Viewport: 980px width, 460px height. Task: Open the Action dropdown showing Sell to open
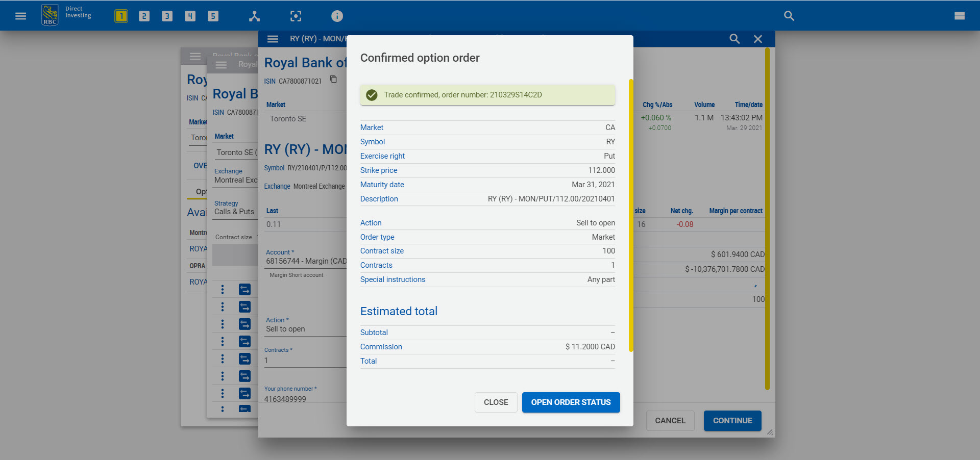(x=305, y=328)
